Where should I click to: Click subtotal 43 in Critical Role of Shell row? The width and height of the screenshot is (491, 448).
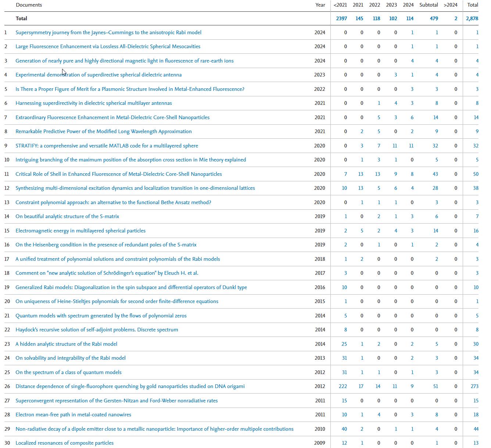[435, 174]
